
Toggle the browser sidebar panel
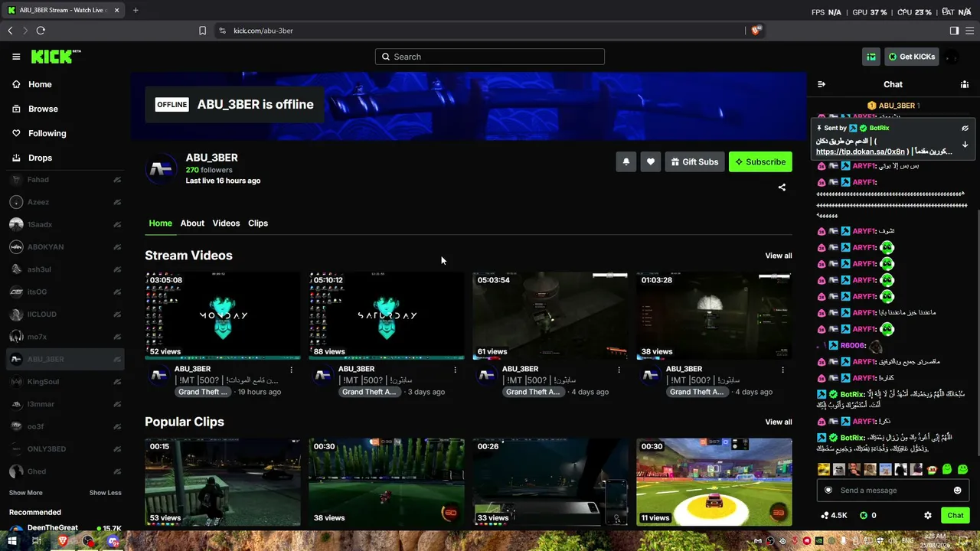[x=954, y=31]
